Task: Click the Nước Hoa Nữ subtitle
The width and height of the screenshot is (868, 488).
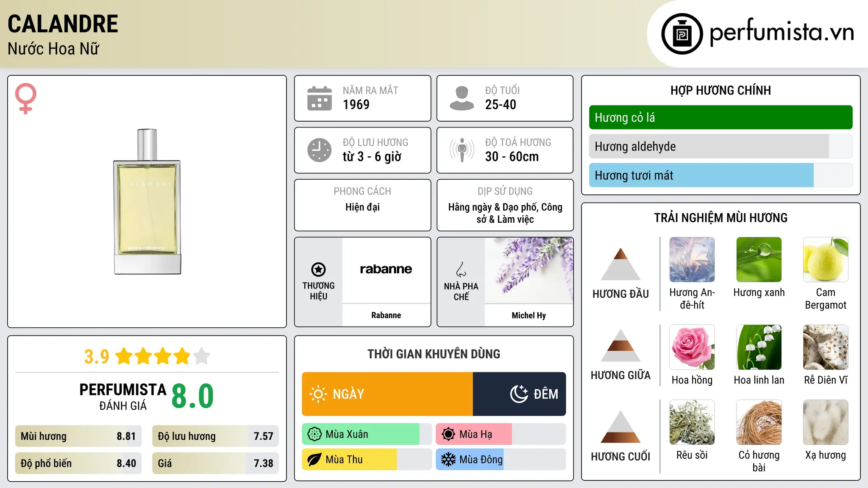Action: click(53, 49)
